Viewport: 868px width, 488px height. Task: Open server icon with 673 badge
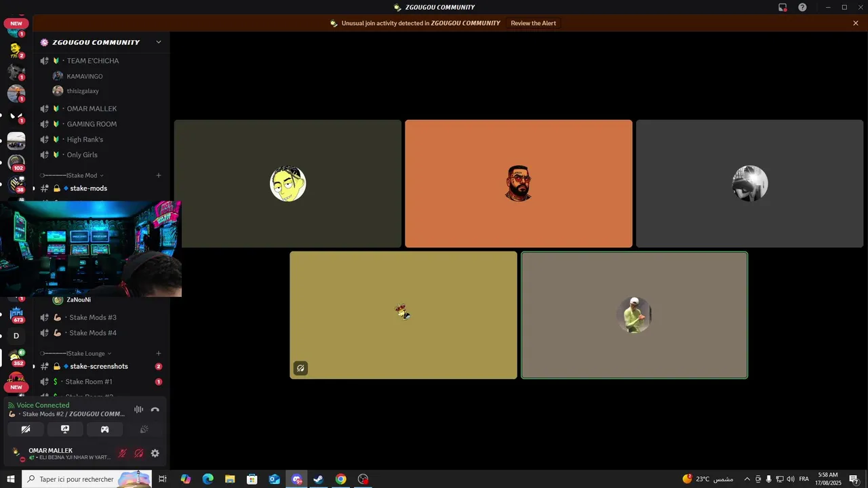pyautogui.click(x=16, y=314)
